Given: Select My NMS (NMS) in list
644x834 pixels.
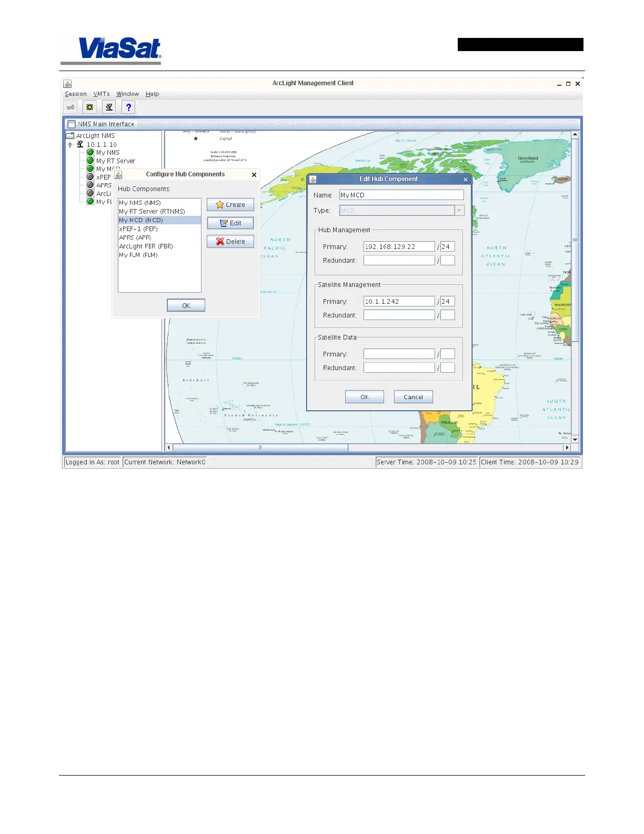Looking at the screenshot, I should click(x=159, y=203).
